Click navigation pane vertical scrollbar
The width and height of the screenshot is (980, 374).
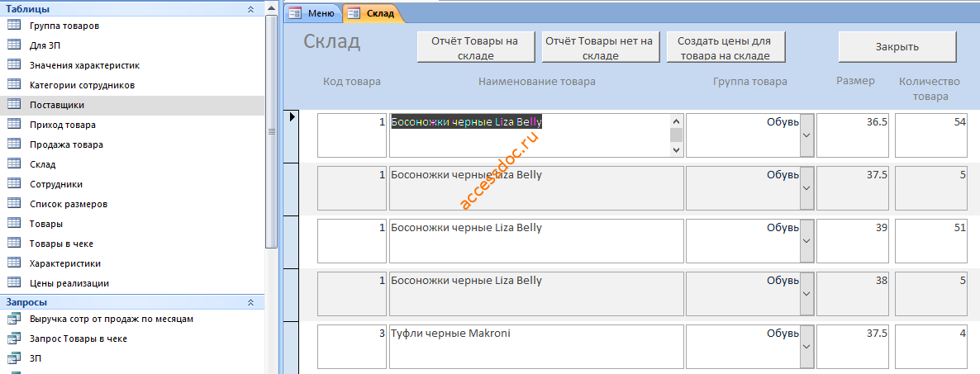271,131
